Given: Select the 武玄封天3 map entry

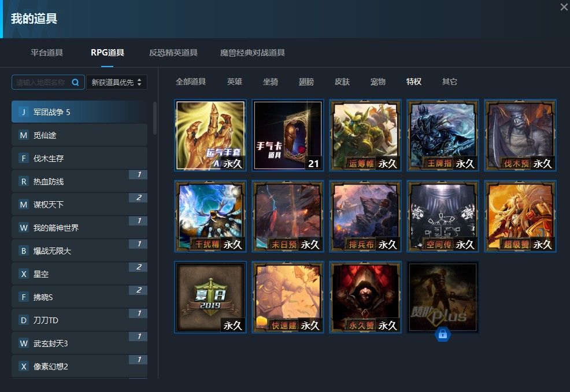Looking at the screenshot, I should click(x=79, y=343).
